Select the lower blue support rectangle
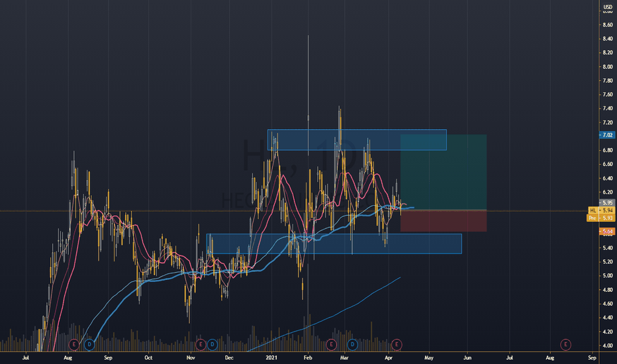The width and height of the screenshot is (617, 364). tap(334, 244)
